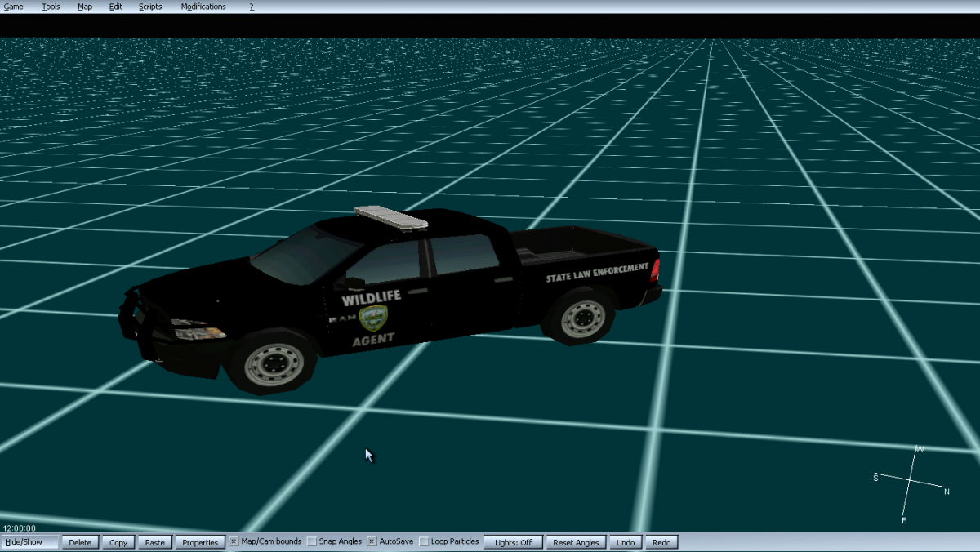Click the lightbar on the truck roof

391,217
